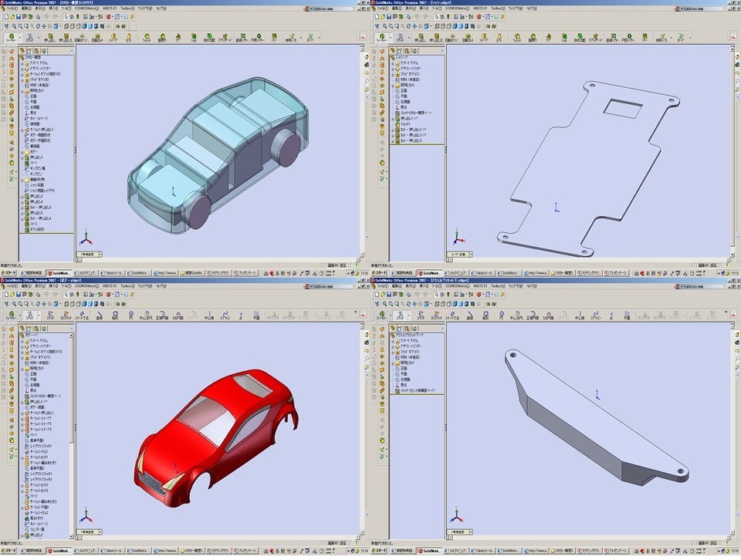Select the Fillet feature tool

147,36
